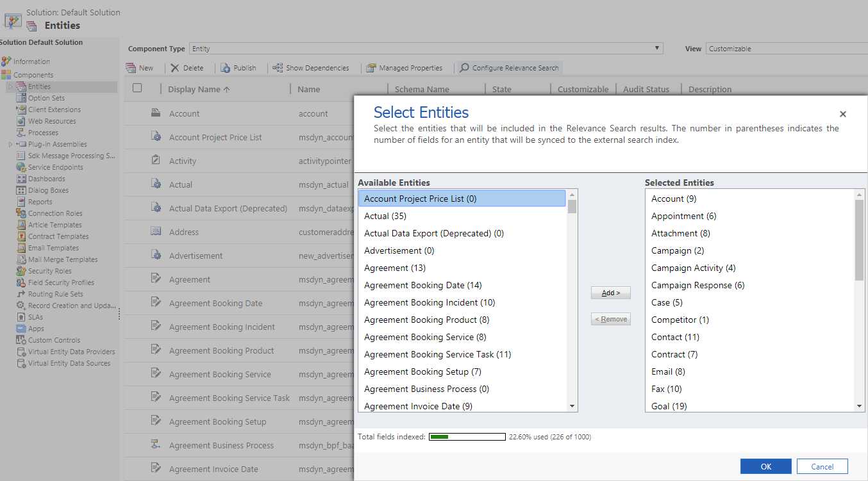Screen dimensions: 868x481
Task: Click the Information sidebar icon
Action: click(x=6, y=61)
